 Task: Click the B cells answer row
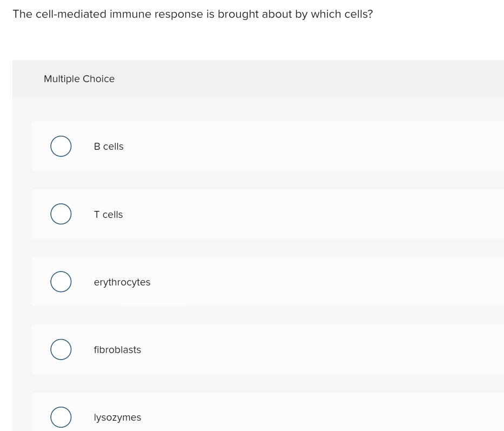pos(270,146)
